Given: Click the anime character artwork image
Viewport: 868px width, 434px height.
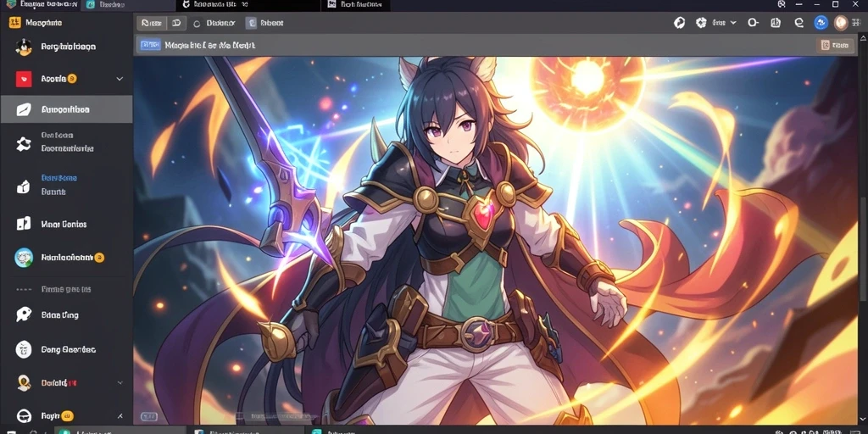Looking at the screenshot, I should coord(497,240).
